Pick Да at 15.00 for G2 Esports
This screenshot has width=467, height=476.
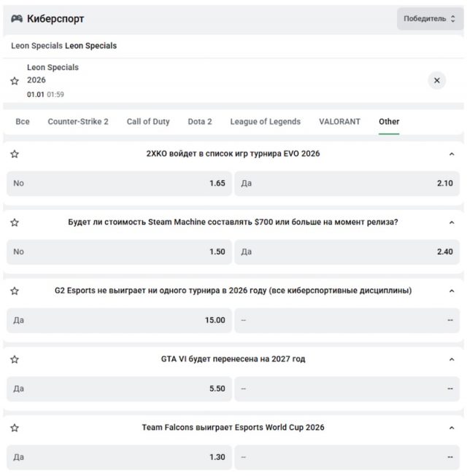(x=119, y=321)
